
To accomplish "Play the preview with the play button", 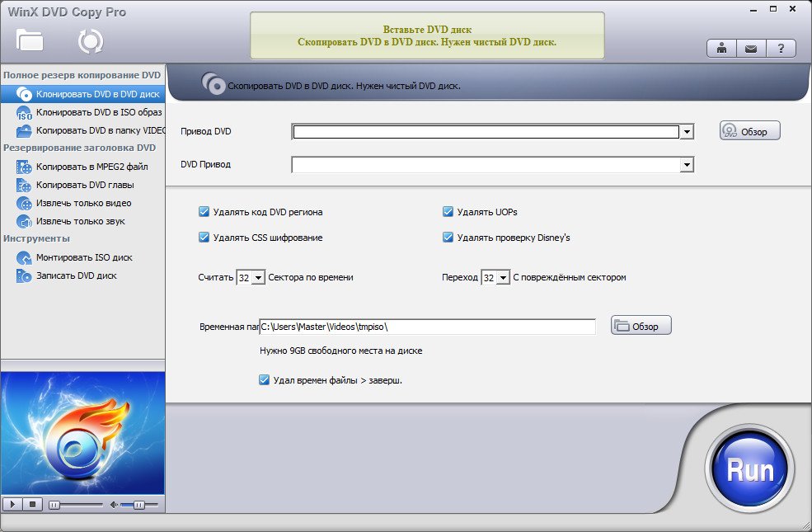I will (12, 505).
